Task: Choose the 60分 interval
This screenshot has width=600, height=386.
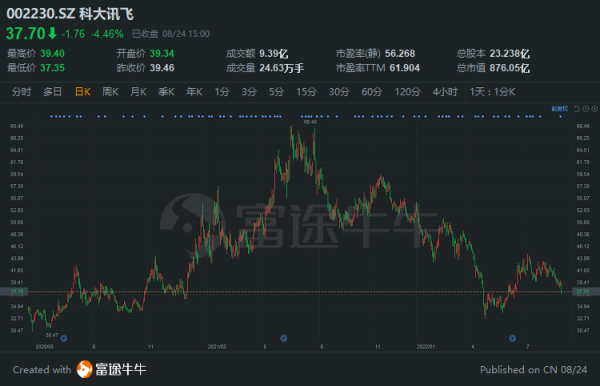Action: pyautogui.click(x=372, y=92)
